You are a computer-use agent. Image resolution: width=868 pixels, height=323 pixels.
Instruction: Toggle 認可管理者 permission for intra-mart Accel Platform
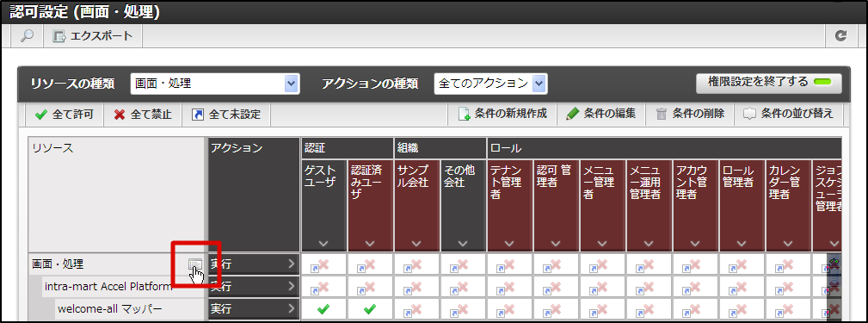[x=557, y=287]
